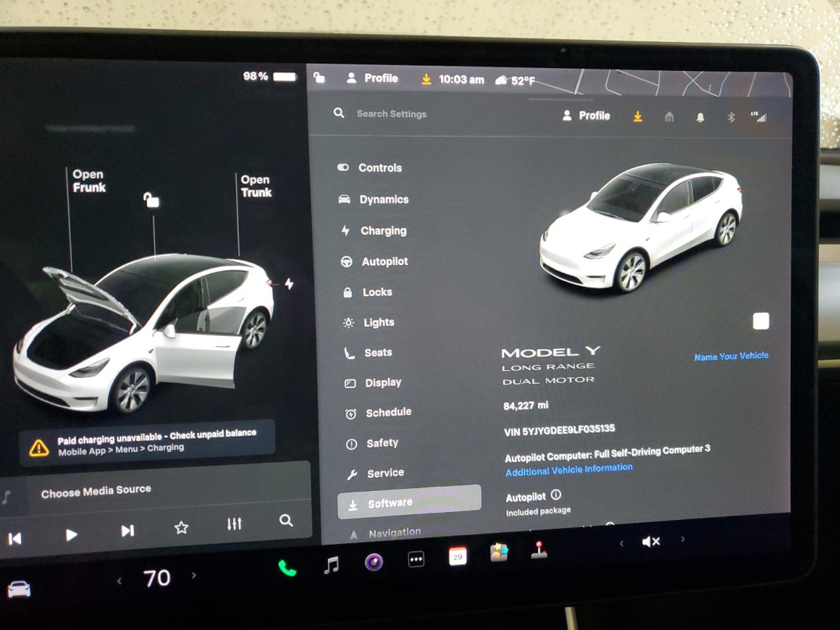Select Name Your Vehicle
This screenshot has width=840, height=630.
730,356
